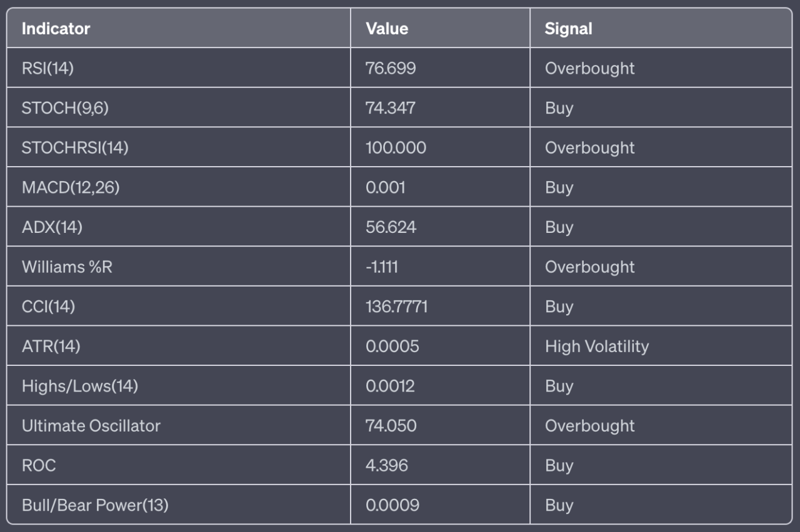
Task: Click the High Volatility signal cell
Action: pos(596,347)
